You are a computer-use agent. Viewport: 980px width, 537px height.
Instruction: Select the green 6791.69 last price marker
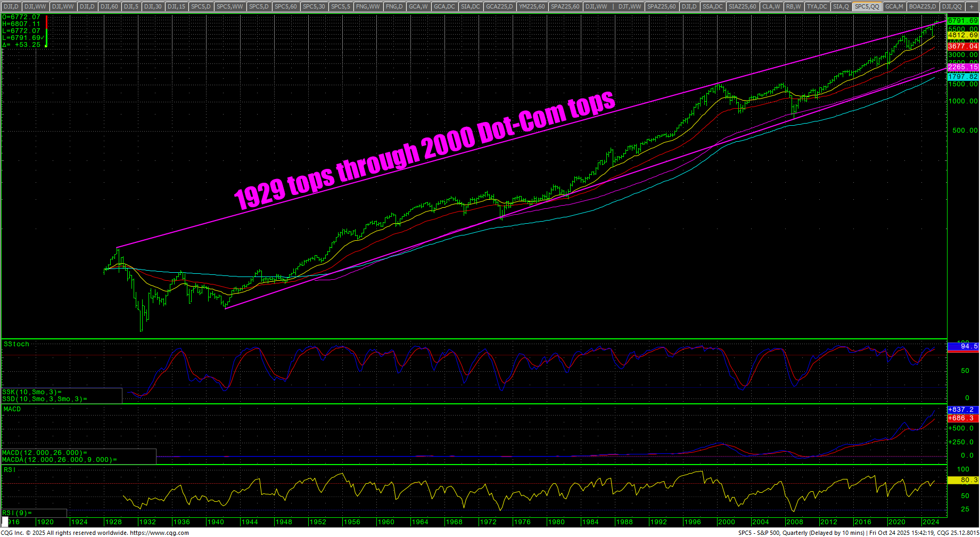pyautogui.click(x=962, y=21)
